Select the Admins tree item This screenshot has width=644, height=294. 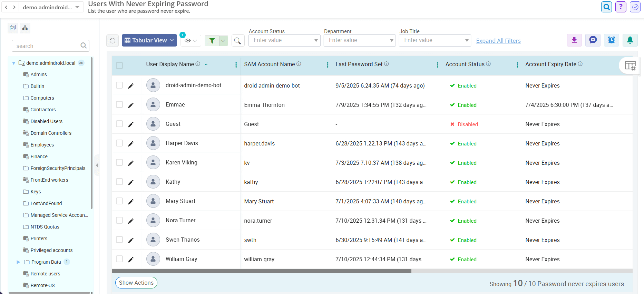point(39,74)
